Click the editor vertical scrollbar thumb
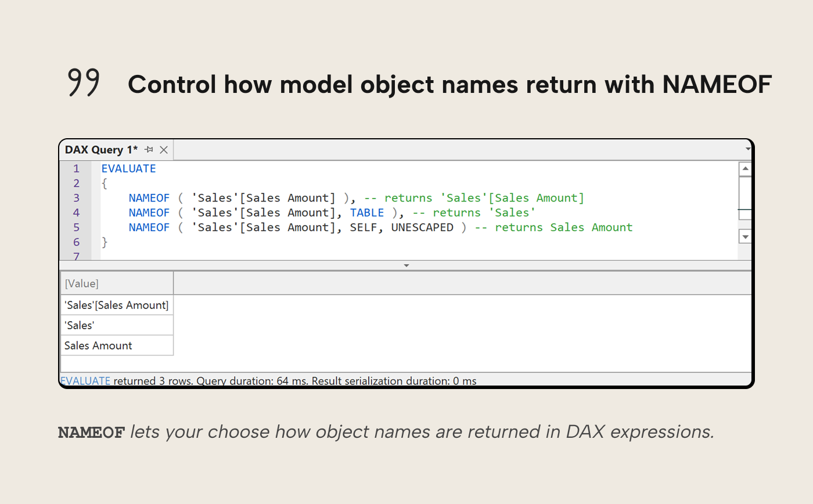This screenshot has width=813, height=504. [x=745, y=198]
